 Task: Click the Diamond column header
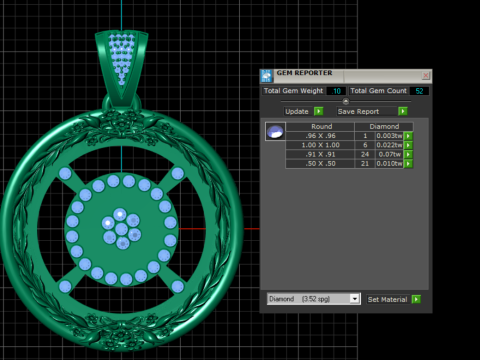pos(384,127)
